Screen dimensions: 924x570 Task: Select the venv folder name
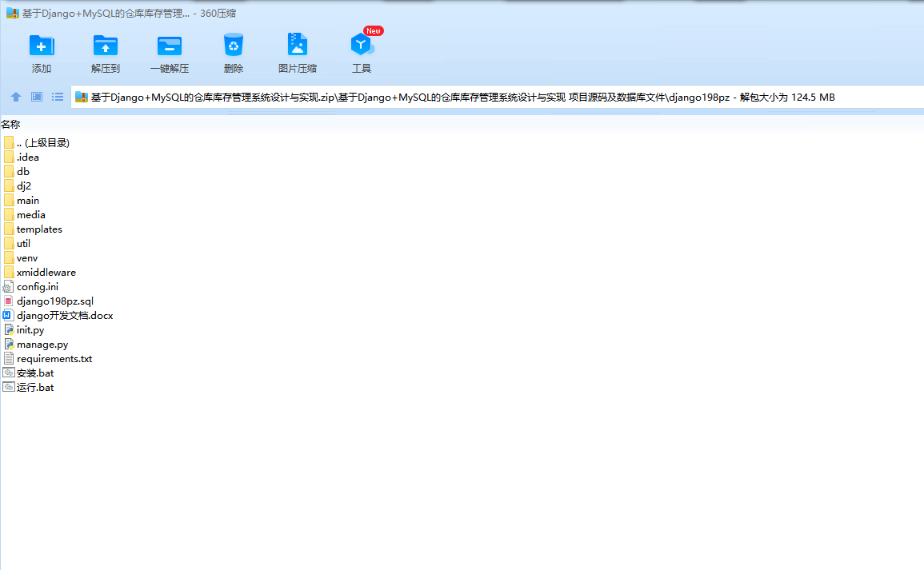pyautogui.click(x=27, y=258)
